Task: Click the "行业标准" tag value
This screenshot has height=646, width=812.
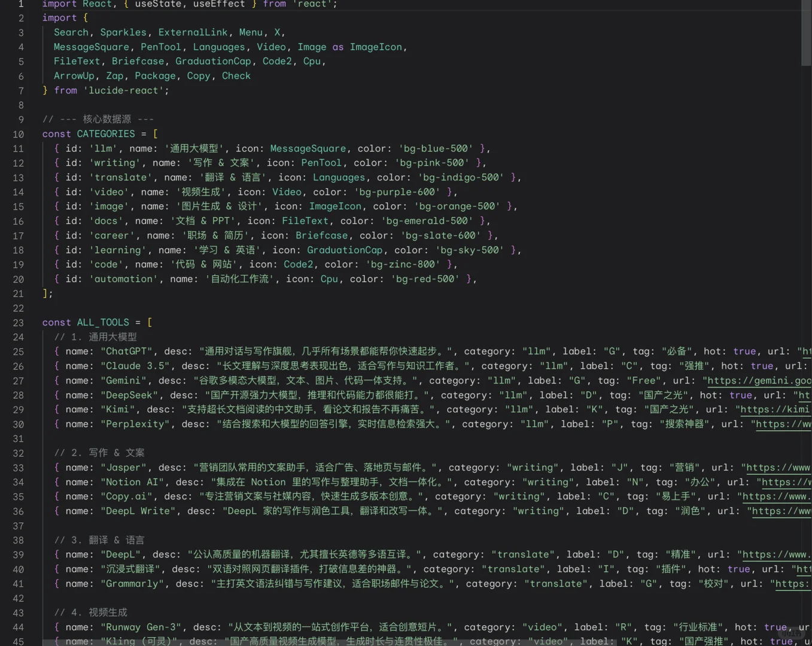Action: click(698, 627)
